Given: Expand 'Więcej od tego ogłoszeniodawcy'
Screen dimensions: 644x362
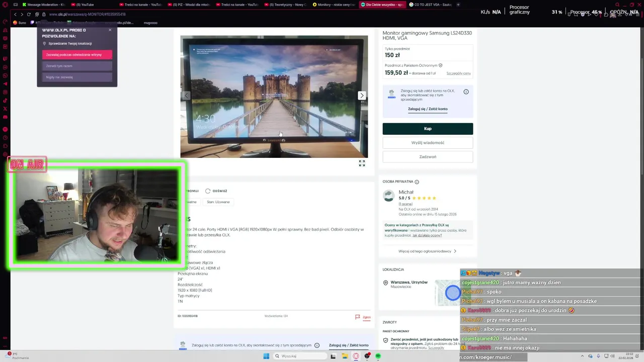Looking at the screenshot, I should coord(428,251).
